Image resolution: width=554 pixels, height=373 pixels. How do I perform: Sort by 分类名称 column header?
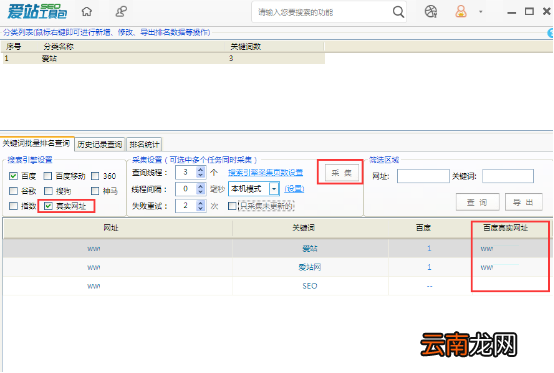click(x=59, y=47)
